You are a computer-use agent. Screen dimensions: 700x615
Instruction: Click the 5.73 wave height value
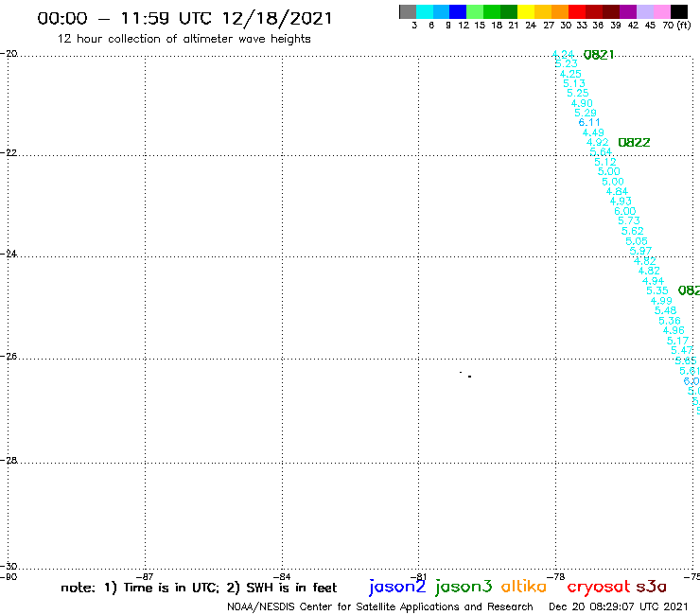click(x=629, y=220)
